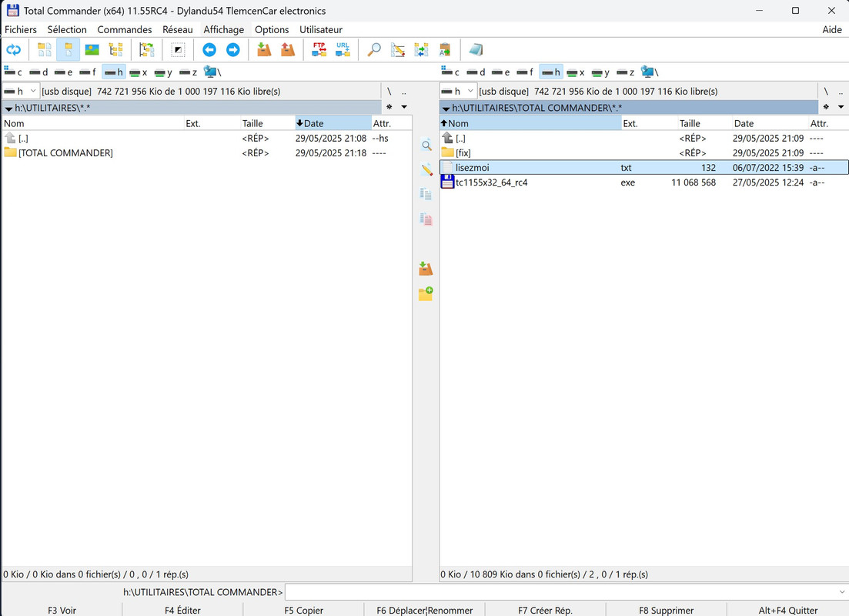Click the synchronize directories icon
This screenshot has width=849, height=616.
(421, 50)
